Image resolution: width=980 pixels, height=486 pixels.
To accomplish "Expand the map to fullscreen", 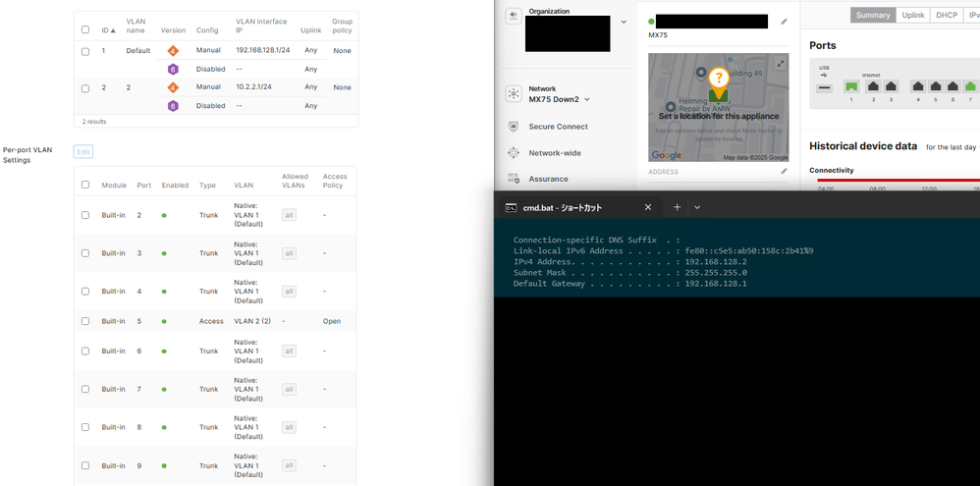I will (x=781, y=64).
